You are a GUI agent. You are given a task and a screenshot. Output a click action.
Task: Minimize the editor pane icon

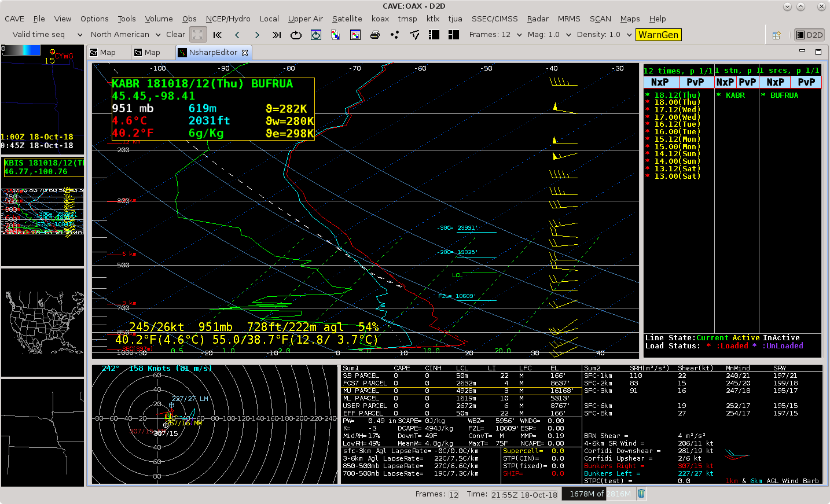(x=802, y=51)
